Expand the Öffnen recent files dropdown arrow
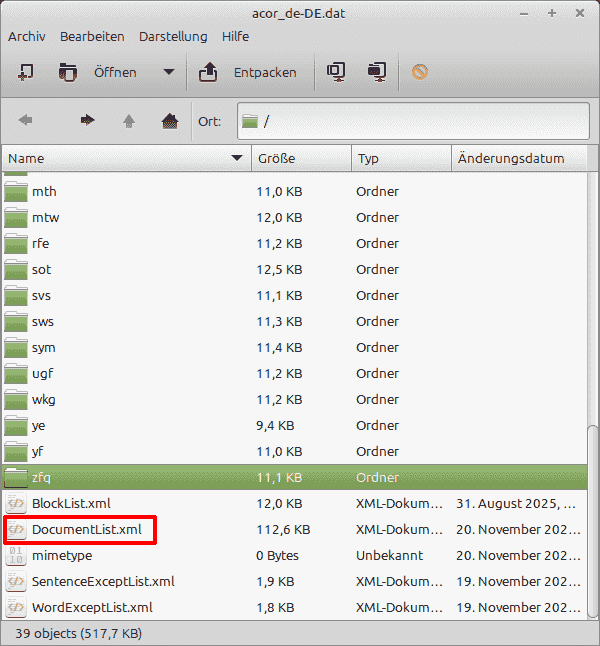Image resolution: width=600 pixels, height=646 pixels. coord(168,72)
